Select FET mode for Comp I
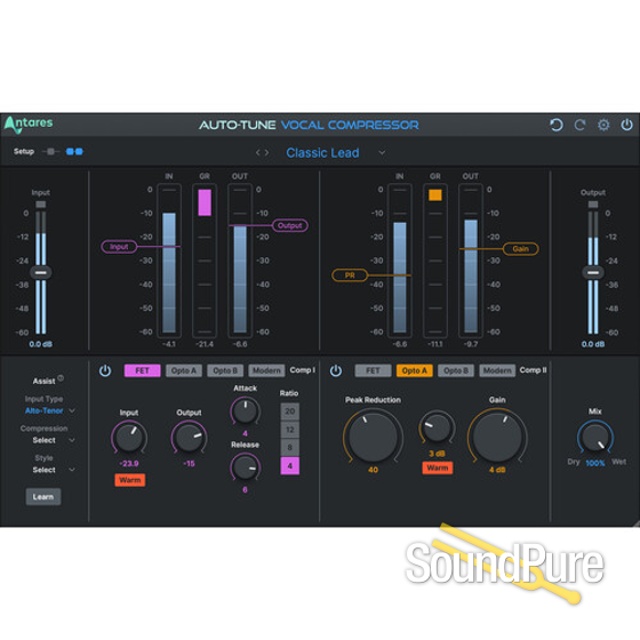Screen dimensions: 640x640 pos(142,370)
